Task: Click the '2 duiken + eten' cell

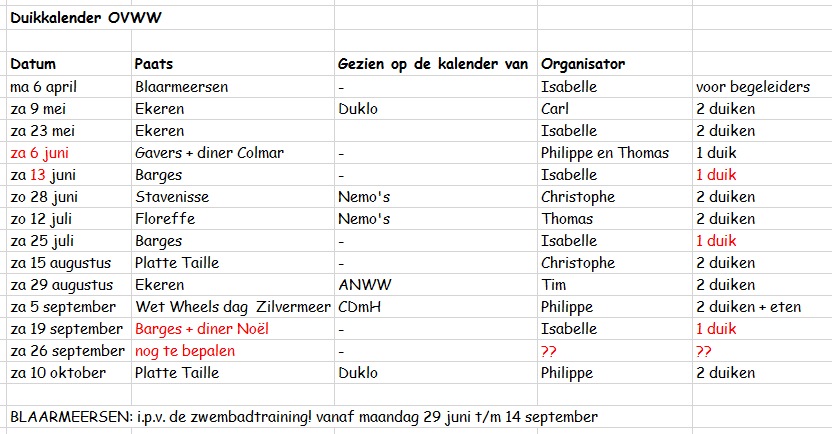Action: click(762, 307)
